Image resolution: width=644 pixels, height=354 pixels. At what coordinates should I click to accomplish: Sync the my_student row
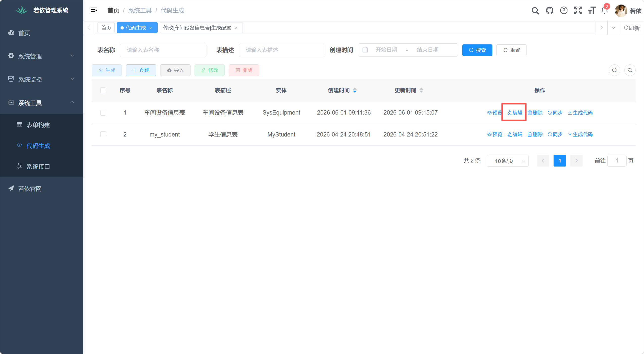pos(555,134)
